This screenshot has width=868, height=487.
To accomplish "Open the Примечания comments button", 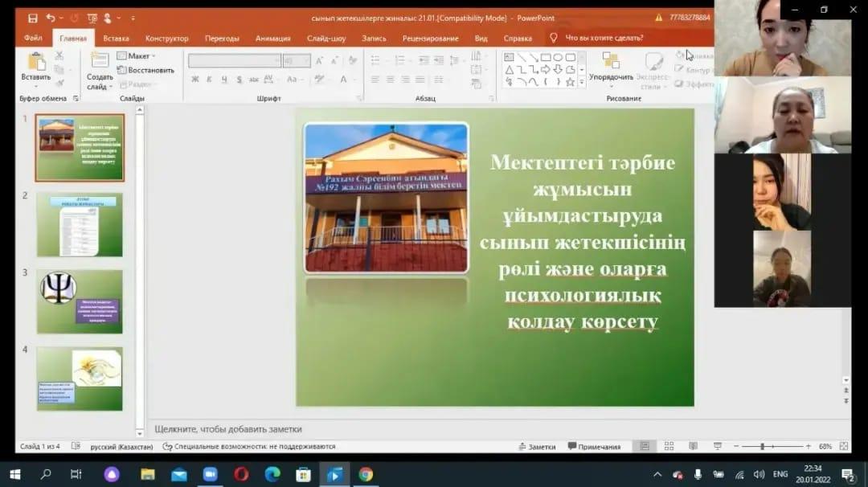I will click(594, 447).
